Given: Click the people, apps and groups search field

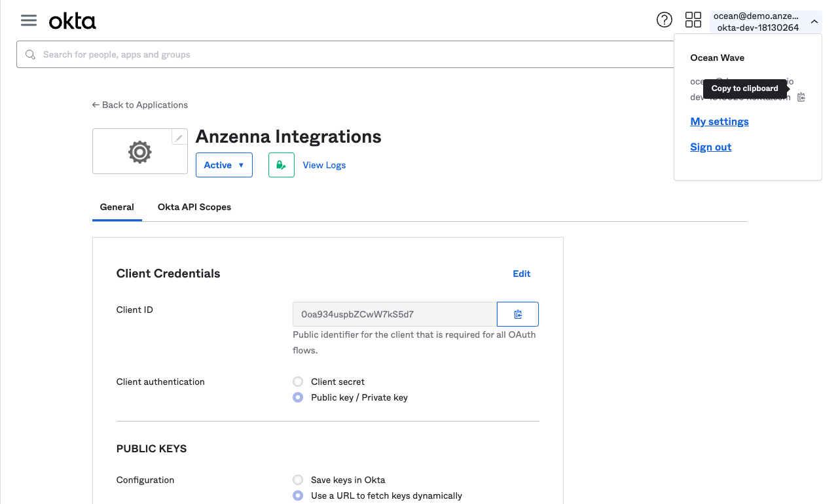Looking at the screenshot, I should (340, 54).
